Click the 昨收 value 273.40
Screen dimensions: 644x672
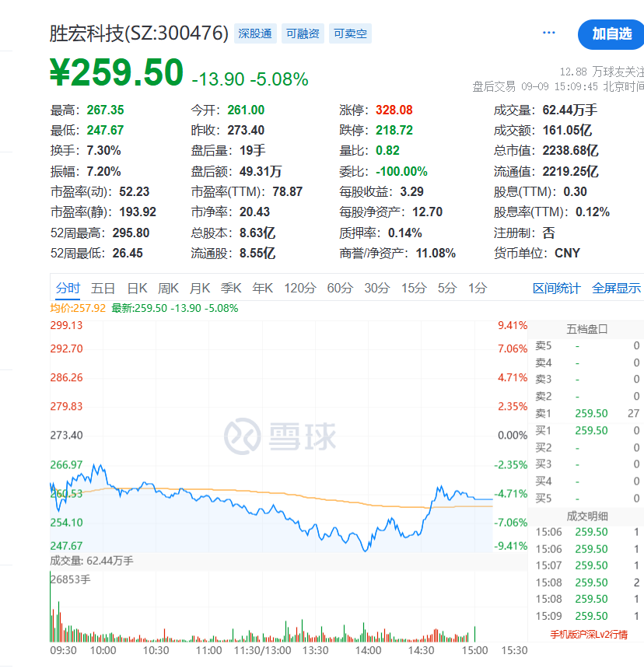tap(246, 131)
